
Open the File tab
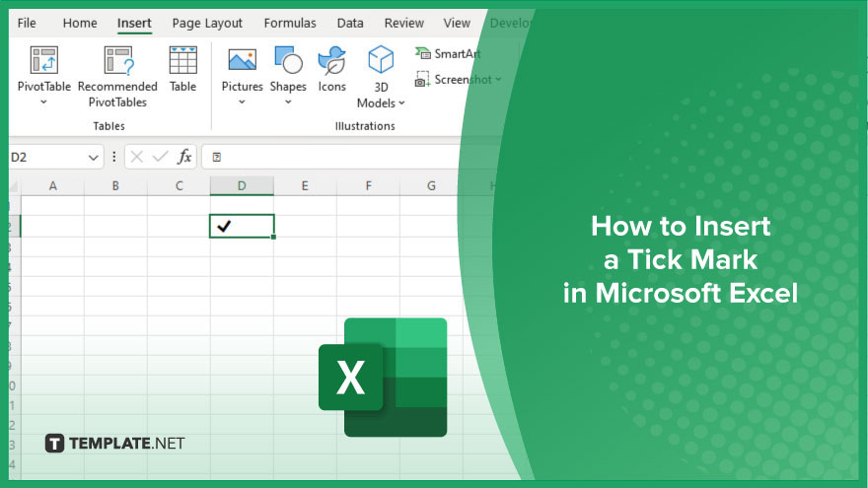27,24
